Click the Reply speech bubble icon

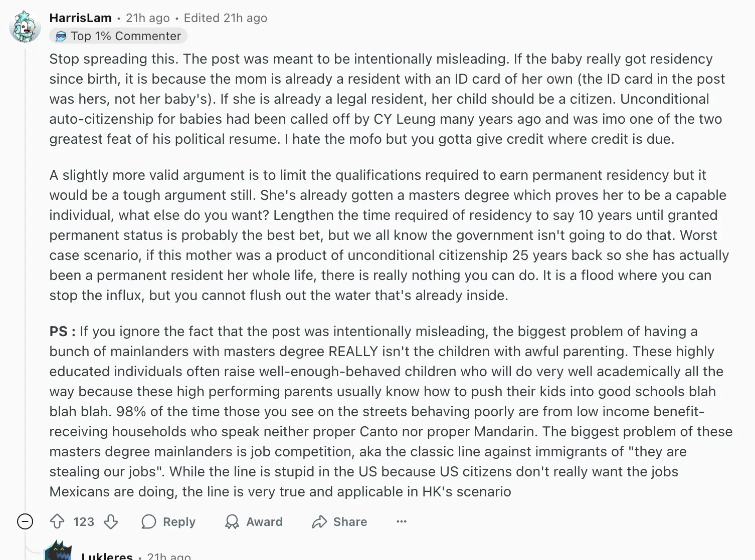point(149,522)
